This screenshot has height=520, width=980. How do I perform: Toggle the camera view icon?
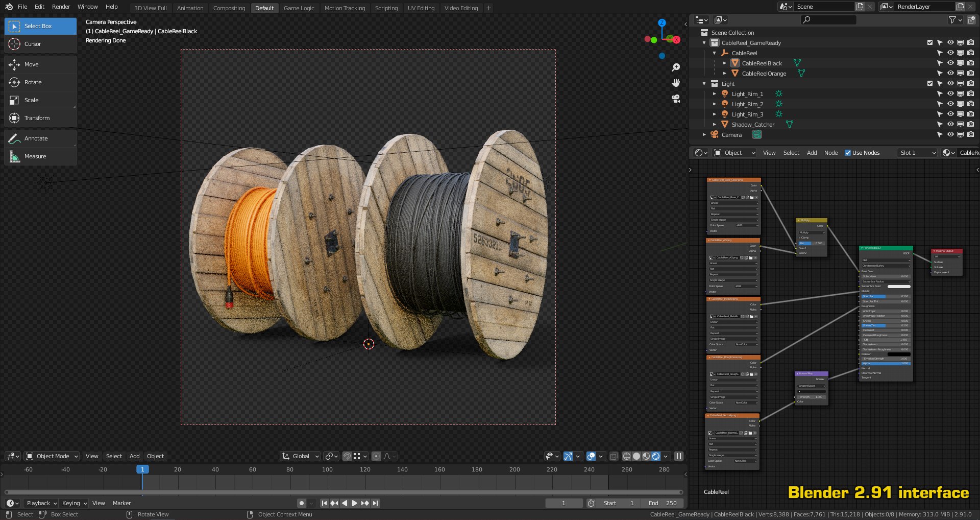pyautogui.click(x=676, y=99)
